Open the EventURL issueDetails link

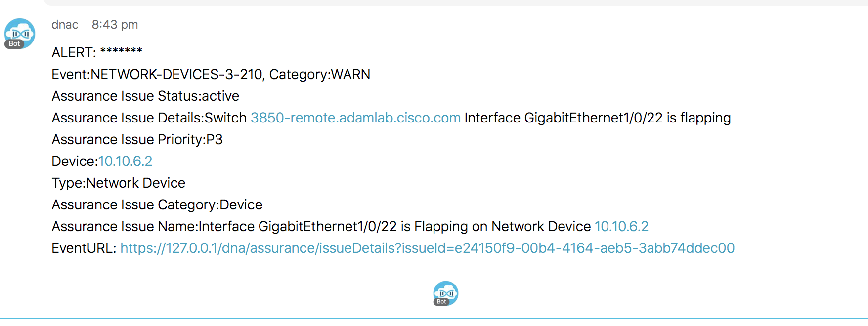(x=427, y=248)
